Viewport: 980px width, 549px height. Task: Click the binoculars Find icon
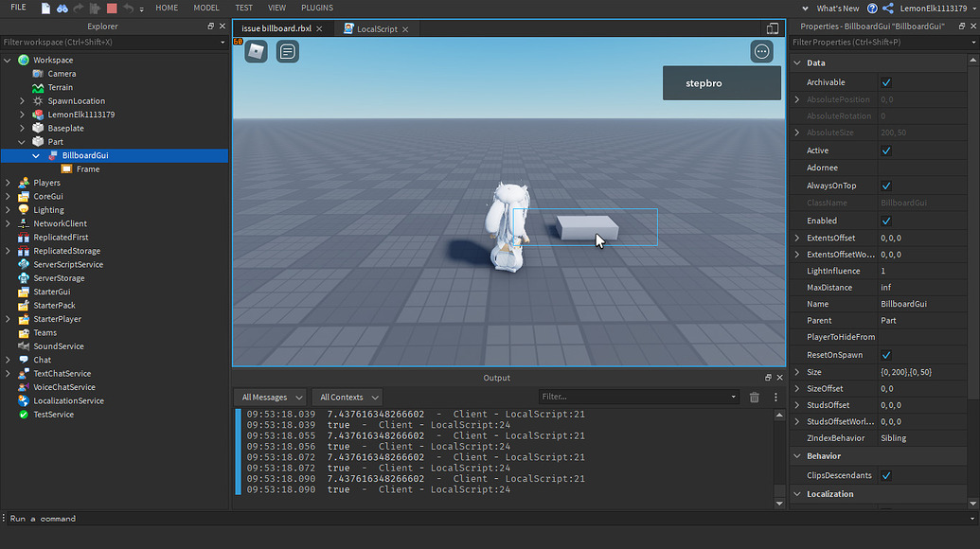coord(62,9)
